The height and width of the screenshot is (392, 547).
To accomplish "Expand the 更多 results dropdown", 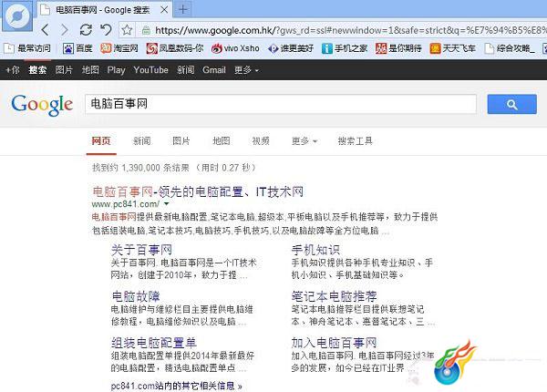I will (304, 141).
